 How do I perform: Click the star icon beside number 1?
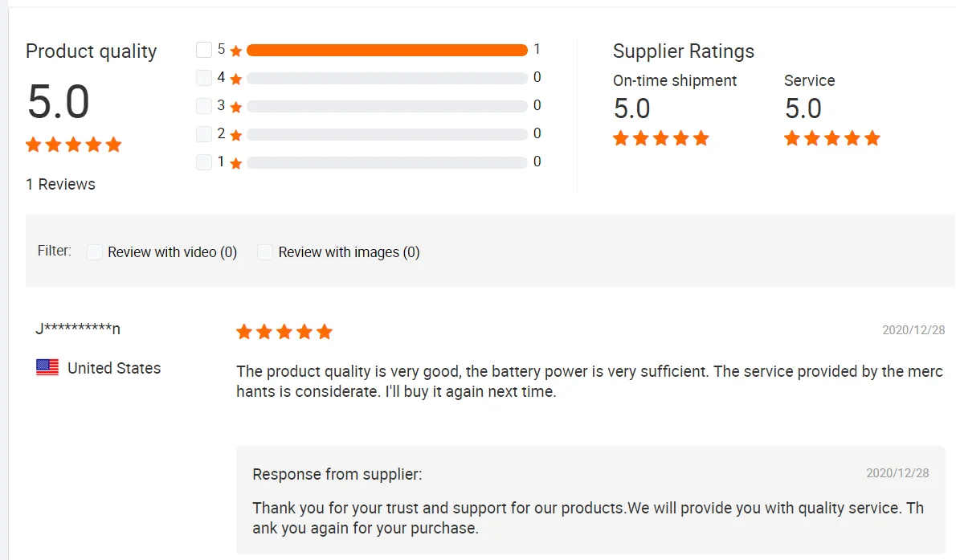[236, 164]
